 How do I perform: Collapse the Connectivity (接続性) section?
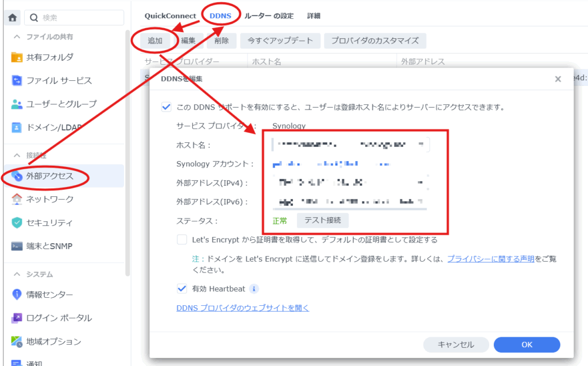click(17, 155)
